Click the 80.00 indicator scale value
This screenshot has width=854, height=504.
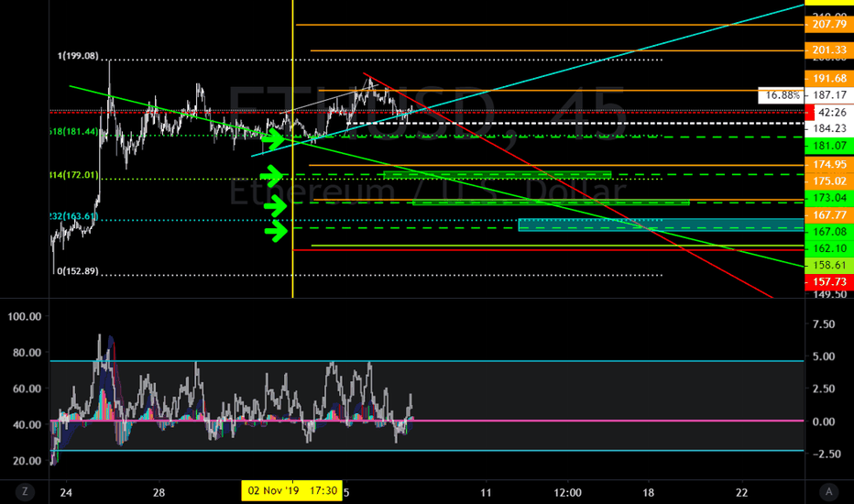coord(27,353)
